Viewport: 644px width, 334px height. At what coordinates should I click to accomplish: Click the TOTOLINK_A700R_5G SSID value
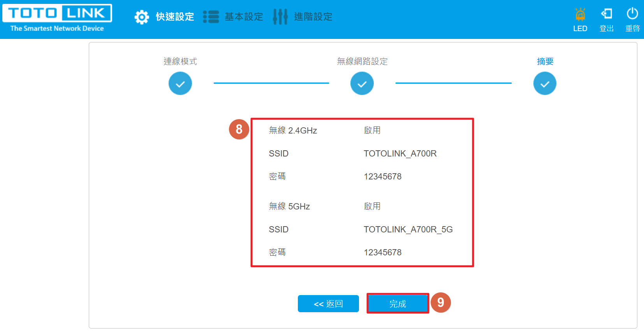coord(408,229)
